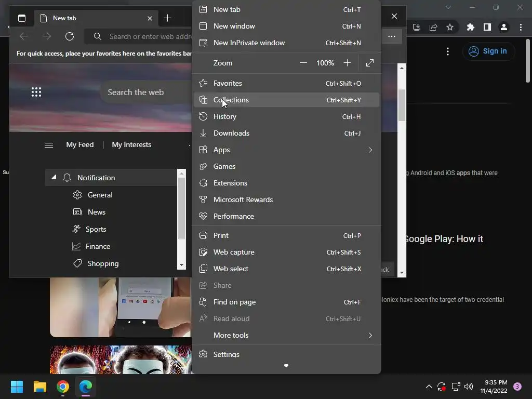Switch to Chrome in taskbar
Screen dimensions: 532x399
tap(63, 387)
